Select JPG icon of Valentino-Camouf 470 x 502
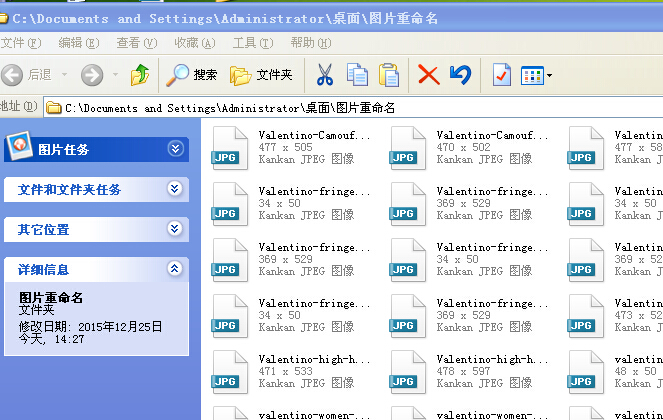663x420 pixels. click(x=408, y=148)
